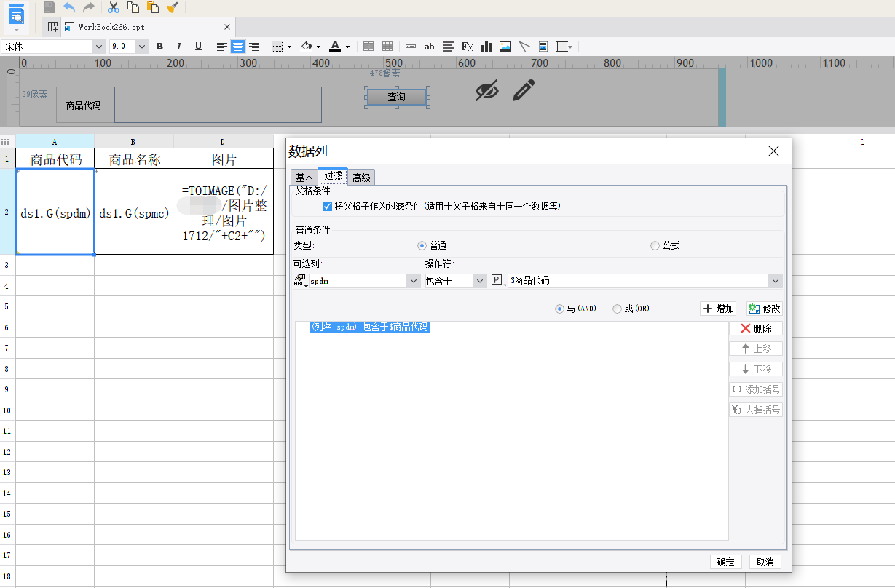
Task: Close the 数据列 dialog
Action: click(x=773, y=151)
